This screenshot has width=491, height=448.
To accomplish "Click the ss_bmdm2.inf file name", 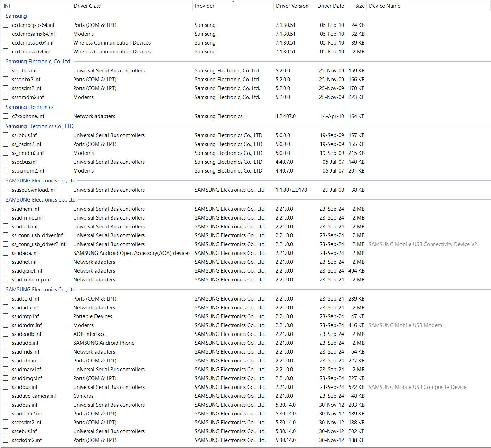I will pos(28,153).
